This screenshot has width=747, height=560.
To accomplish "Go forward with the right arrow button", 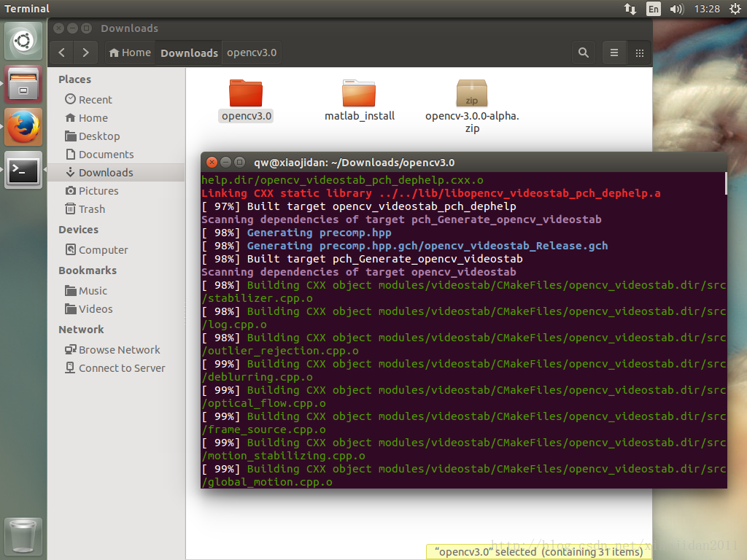I will tap(85, 52).
